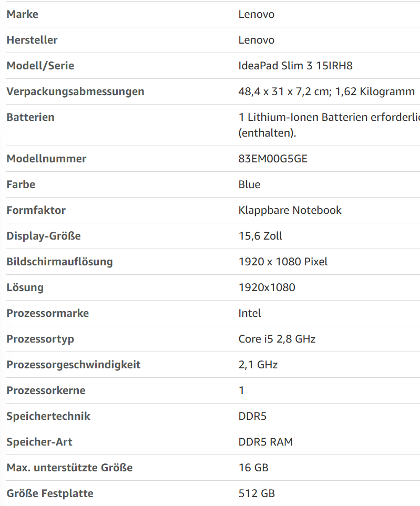
Task: Click the Verpackungsabmessungen label
Action: pyautogui.click(x=75, y=91)
